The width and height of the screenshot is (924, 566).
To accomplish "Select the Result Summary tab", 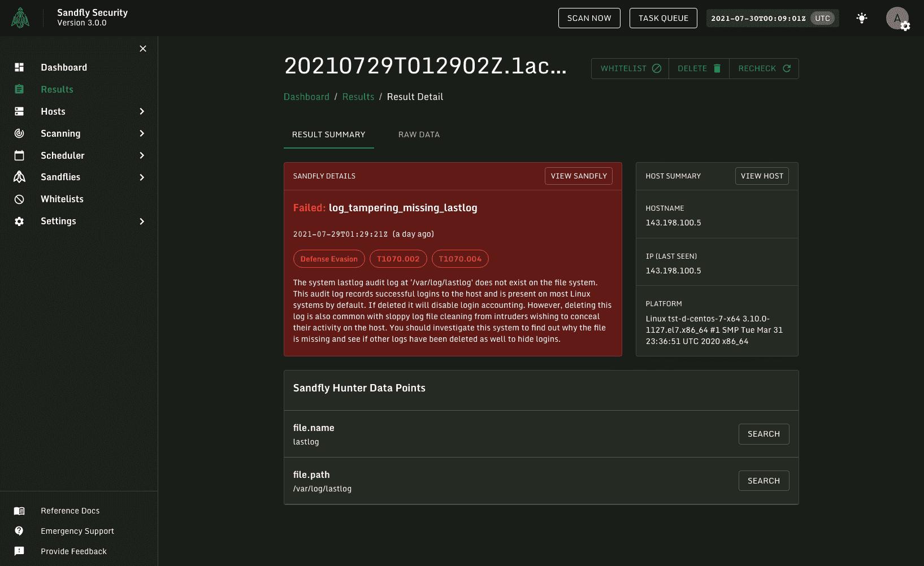I will coord(329,134).
